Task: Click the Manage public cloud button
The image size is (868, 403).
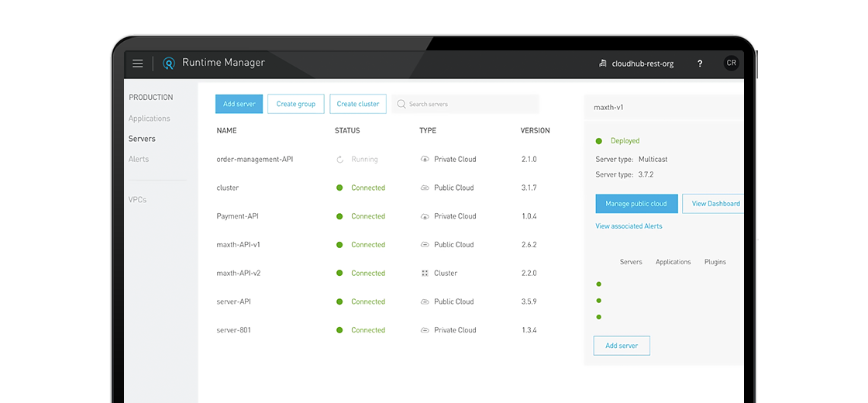Action: 636,204
